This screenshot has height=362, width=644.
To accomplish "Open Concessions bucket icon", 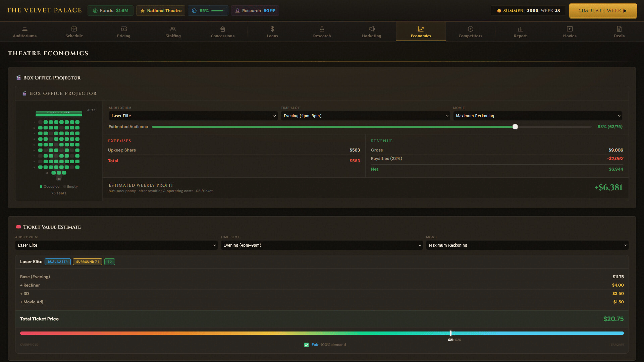I will [222, 29].
